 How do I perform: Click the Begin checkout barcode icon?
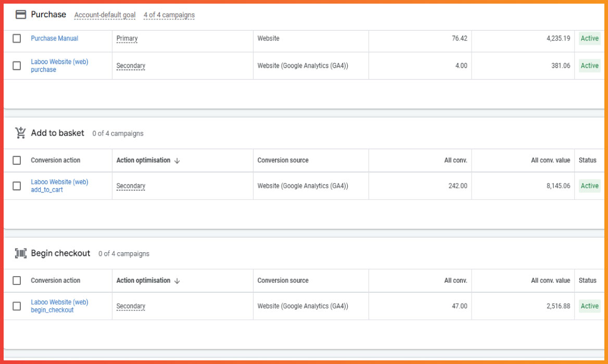[x=21, y=253]
